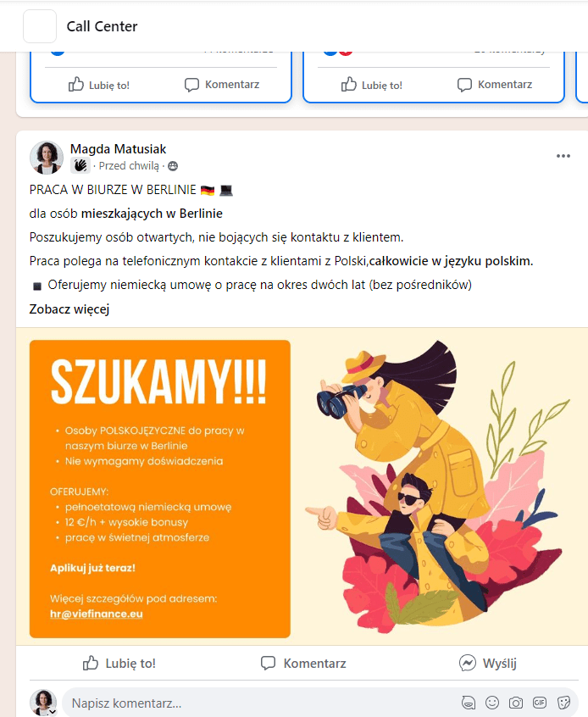Comment on the top right card post
Viewport: 588px width, 717px height.
(495, 85)
